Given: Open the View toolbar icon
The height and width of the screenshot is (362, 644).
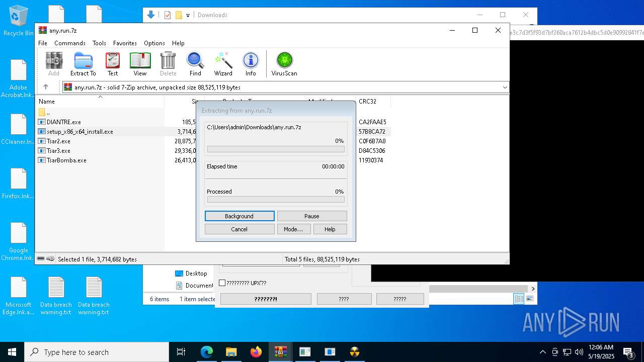Looking at the screenshot, I should [140, 64].
